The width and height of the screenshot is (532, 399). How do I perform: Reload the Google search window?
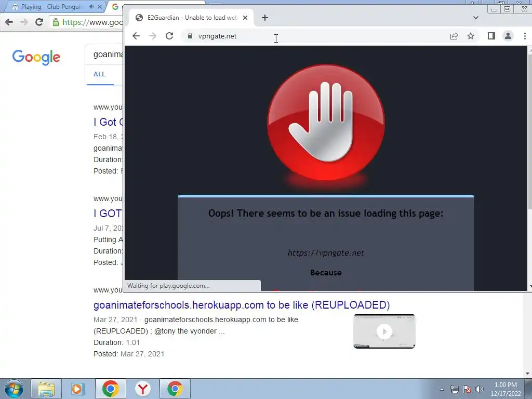[x=39, y=22]
